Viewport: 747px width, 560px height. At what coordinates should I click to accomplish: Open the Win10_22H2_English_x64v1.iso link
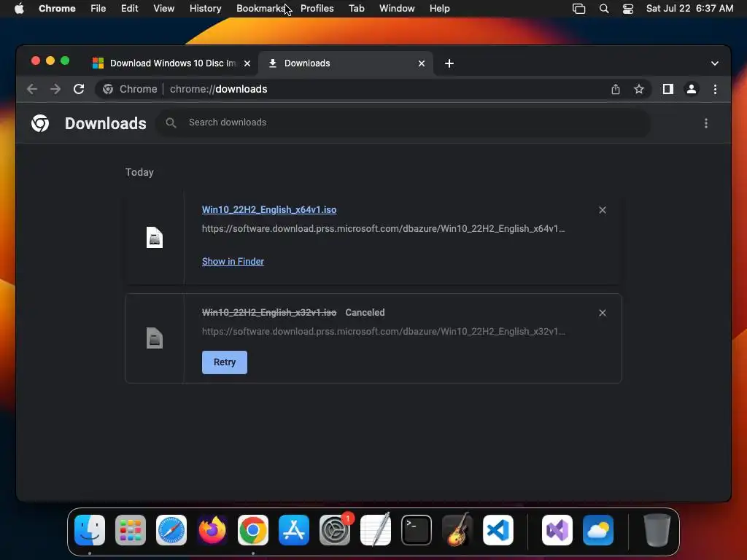(x=269, y=209)
